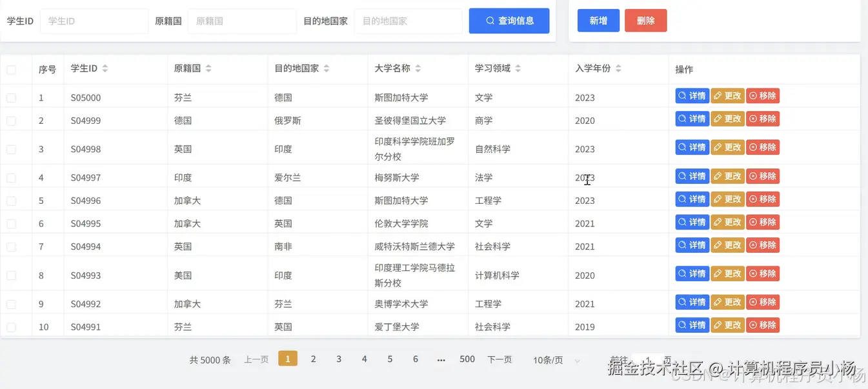This screenshot has width=868, height=389.
Task: Open 详情 for the last row S04991
Action: pyautogui.click(x=691, y=324)
